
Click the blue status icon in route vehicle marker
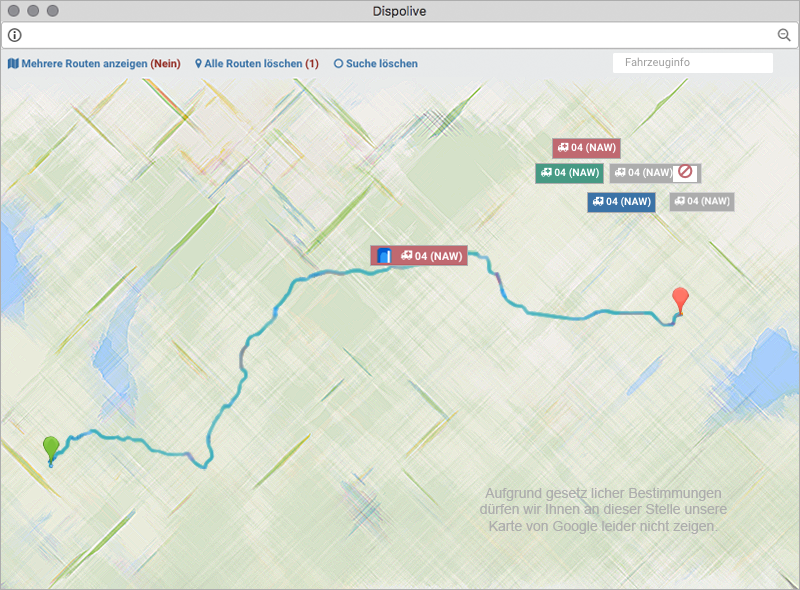click(x=384, y=256)
